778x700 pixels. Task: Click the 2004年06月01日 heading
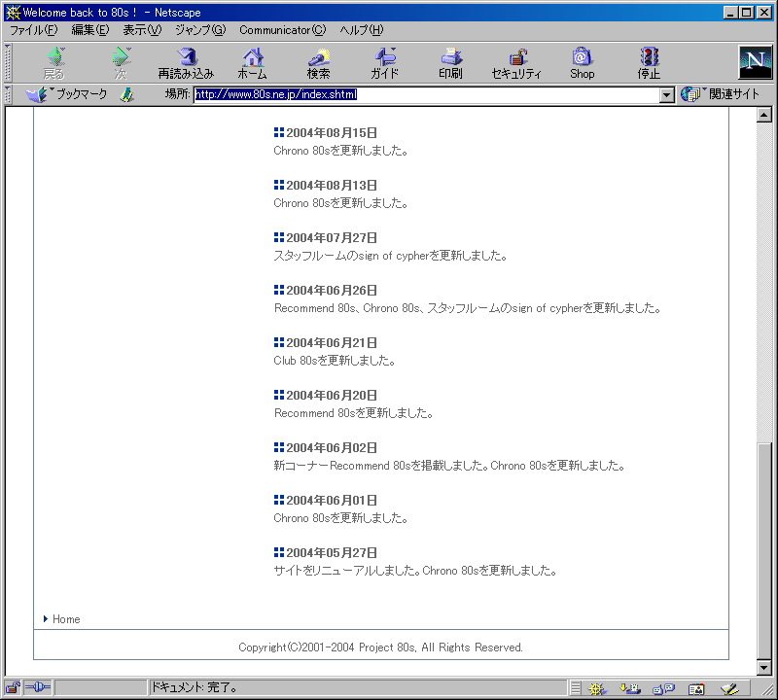coord(332,501)
